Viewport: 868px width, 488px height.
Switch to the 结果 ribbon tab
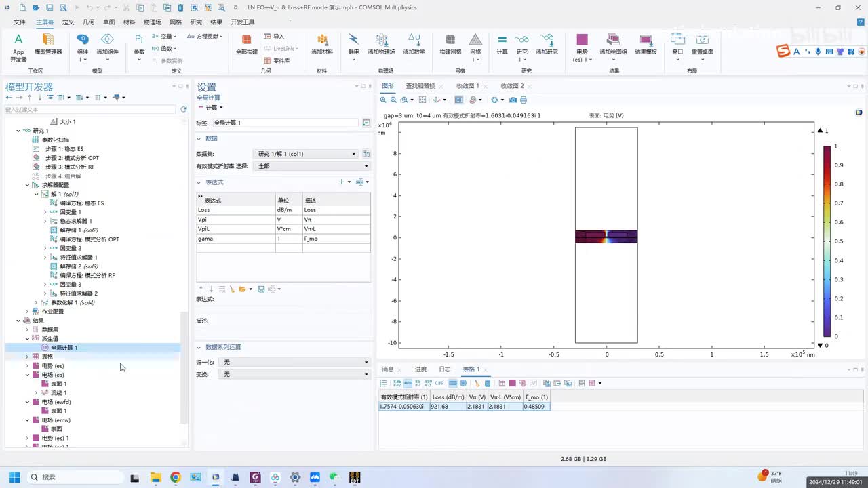point(216,22)
